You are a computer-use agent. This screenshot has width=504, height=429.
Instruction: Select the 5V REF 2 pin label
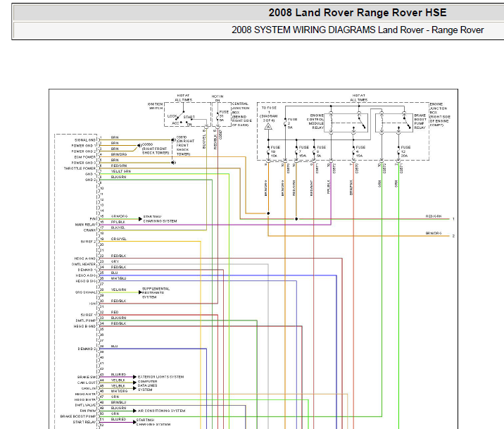pyautogui.click(x=89, y=242)
